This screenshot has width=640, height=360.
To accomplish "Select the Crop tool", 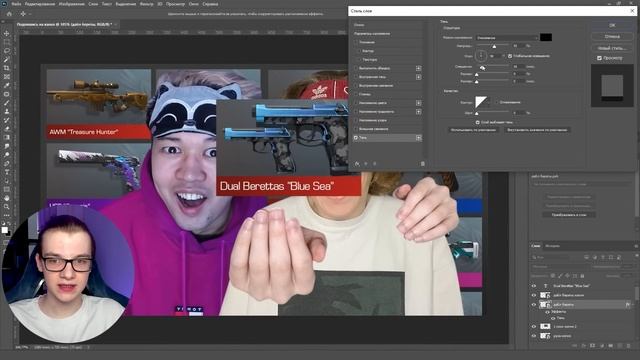I will coord(7,68).
